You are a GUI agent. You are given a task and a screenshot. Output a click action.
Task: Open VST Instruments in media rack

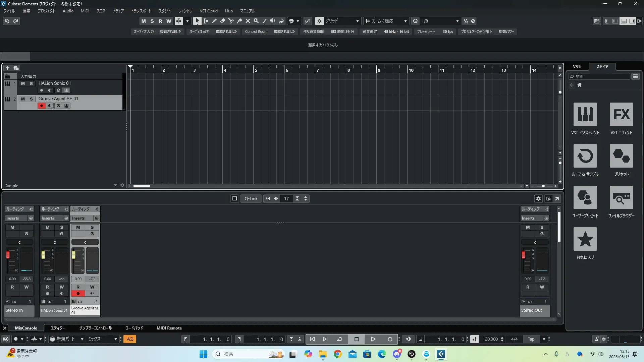point(585,114)
